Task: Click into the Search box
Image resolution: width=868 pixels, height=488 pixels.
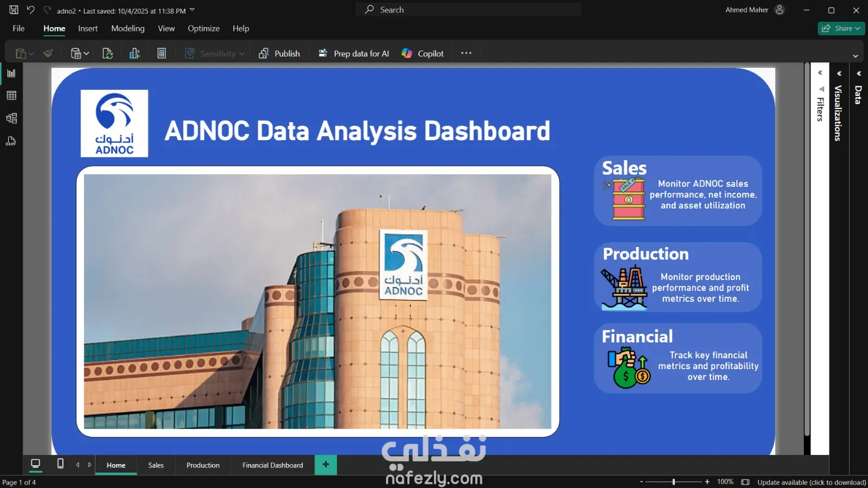Action: click(x=468, y=10)
